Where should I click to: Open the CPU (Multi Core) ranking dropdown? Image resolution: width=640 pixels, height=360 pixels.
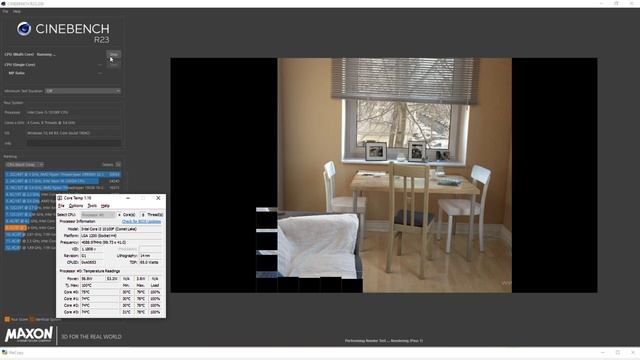24,164
